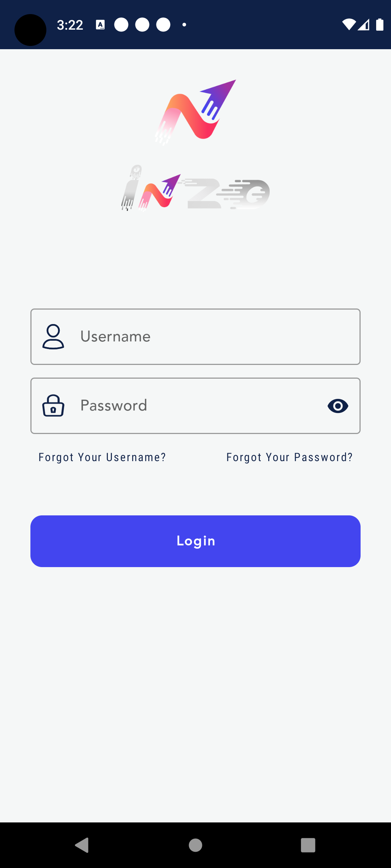Screen dimensions: 391x868
Task: Toggle password visibility with the eye icon
Action: [337, 406]
